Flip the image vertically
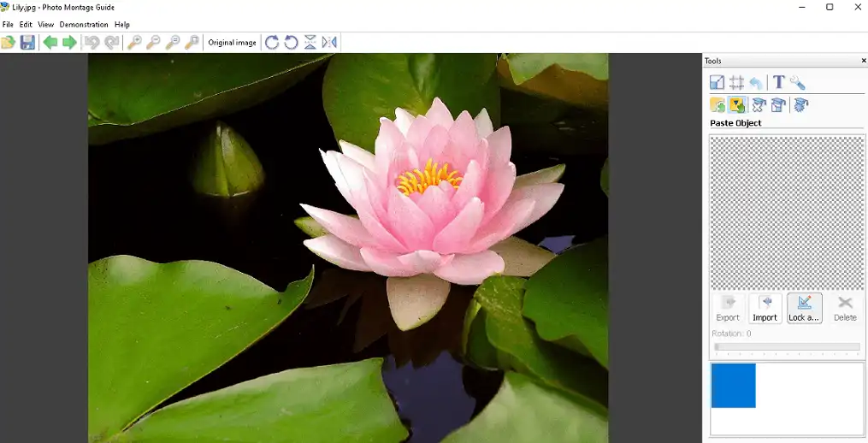This screenshot has height=443, width=868. tap(310, 43)
